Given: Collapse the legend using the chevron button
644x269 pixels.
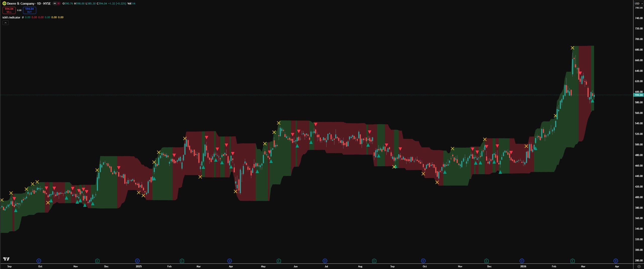Looking at the screenshot, I should point(6,23).
